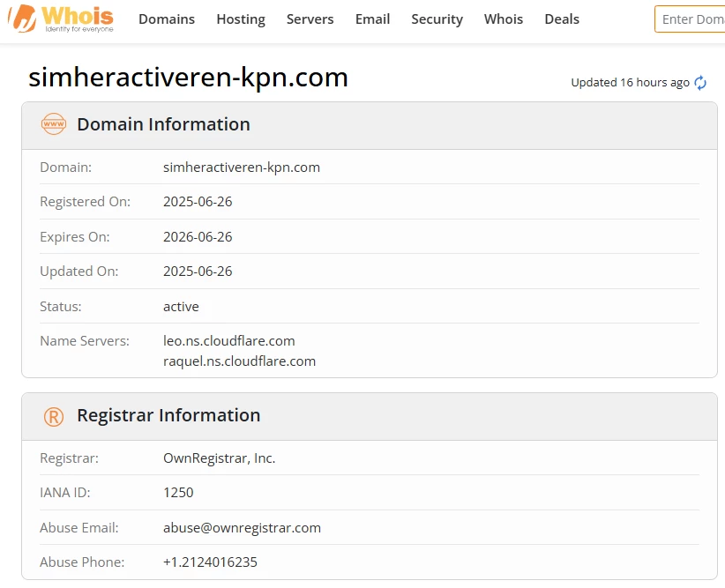Select Updated On date 2025-06-26
The image size is (725, 588).
point(198,271)
